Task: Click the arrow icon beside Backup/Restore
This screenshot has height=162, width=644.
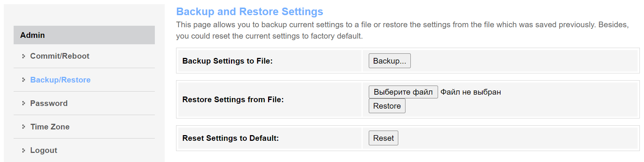Action: pyautogui.click(x=23, y=80)
